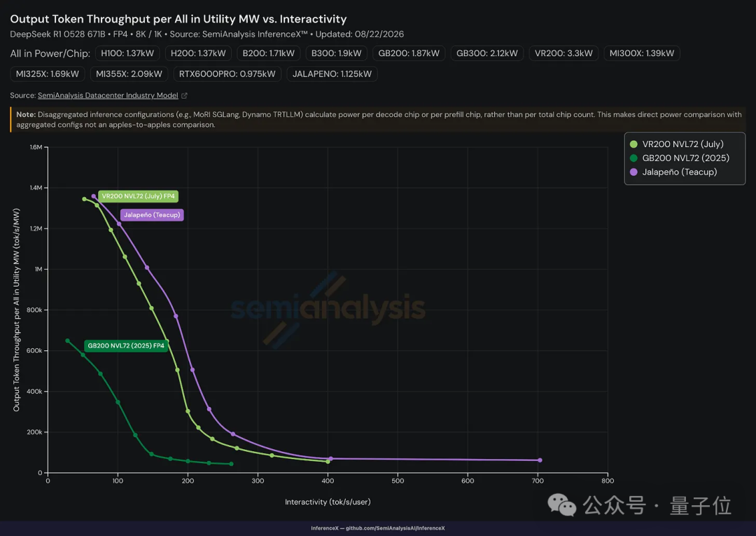Viewport: 756px width, 536px height.
Task: Toggle the VR200 NVL72 (July) legend entry
Action: point(676,144)
